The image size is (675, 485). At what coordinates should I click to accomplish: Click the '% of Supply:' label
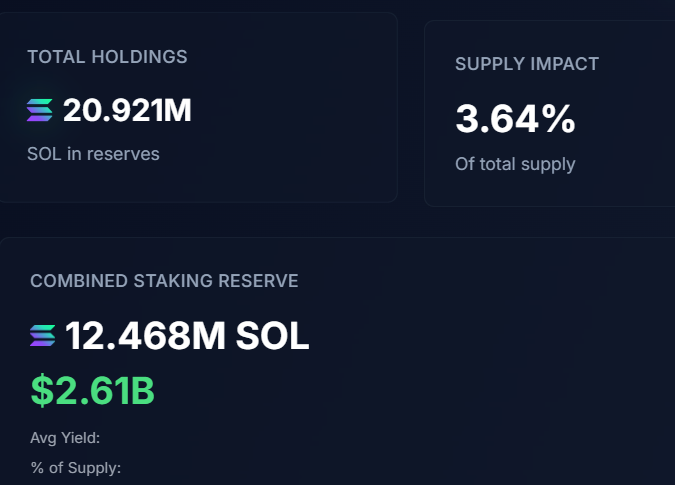point(75,467)
